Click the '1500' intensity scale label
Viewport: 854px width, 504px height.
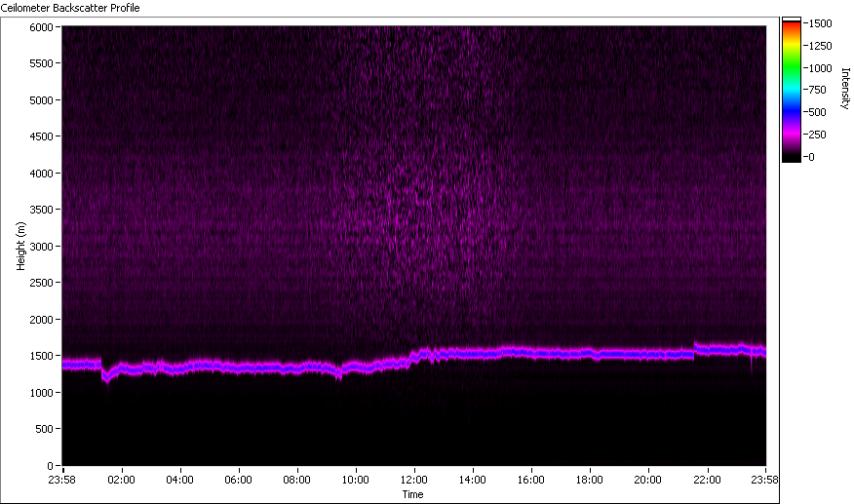tap(820, 24)
